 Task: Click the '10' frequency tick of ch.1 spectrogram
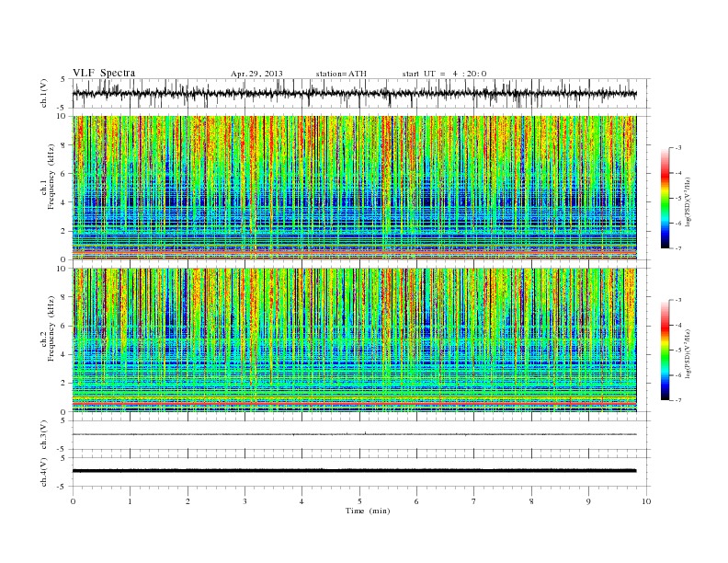[63, 116]
